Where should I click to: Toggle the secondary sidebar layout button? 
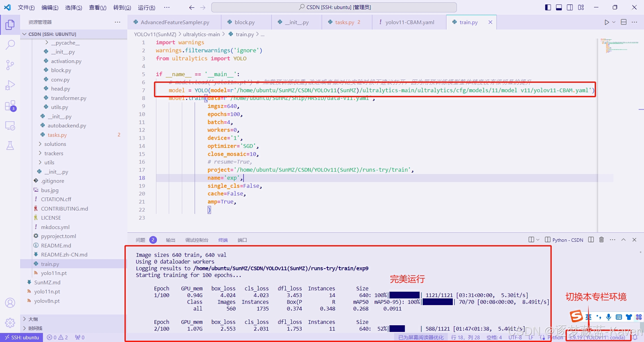click(570, 7)
